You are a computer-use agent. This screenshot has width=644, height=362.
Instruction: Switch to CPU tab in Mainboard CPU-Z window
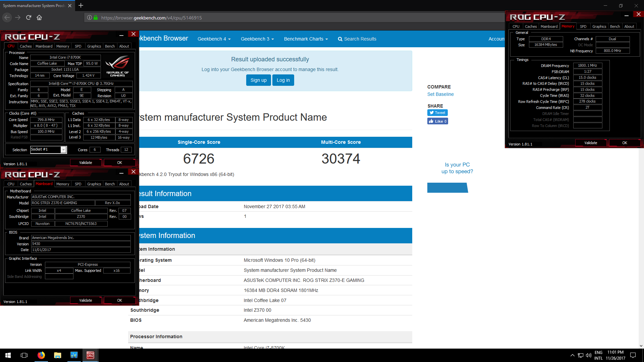[11, 184]
